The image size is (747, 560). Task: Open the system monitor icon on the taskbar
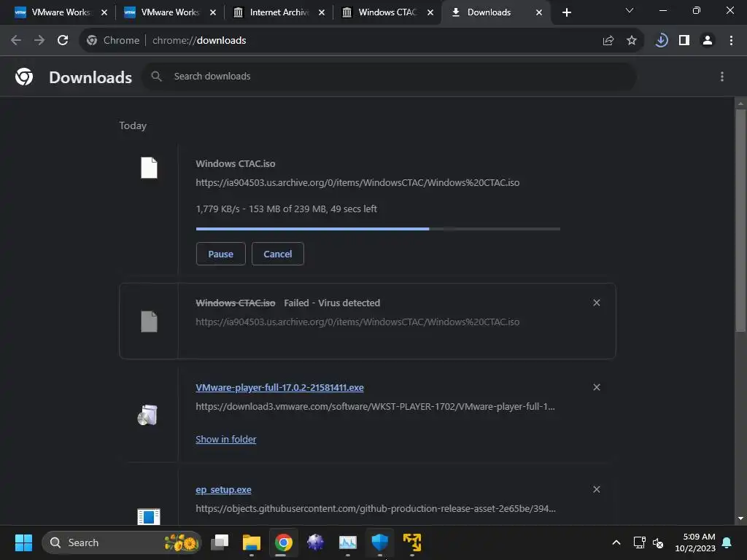348,542
